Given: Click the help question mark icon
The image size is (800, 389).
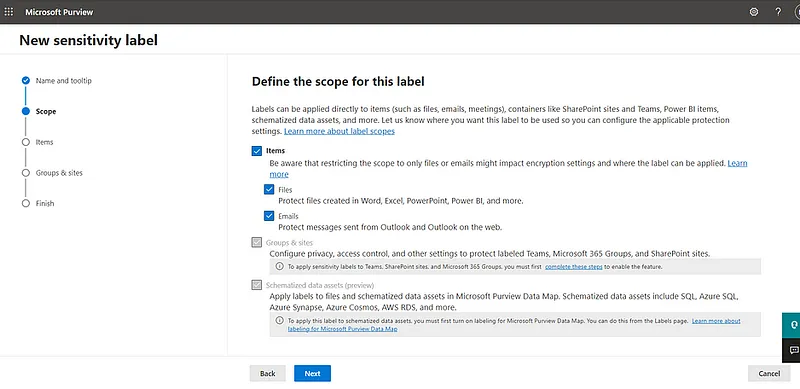Looking at the screenshot, I should 778,12.
